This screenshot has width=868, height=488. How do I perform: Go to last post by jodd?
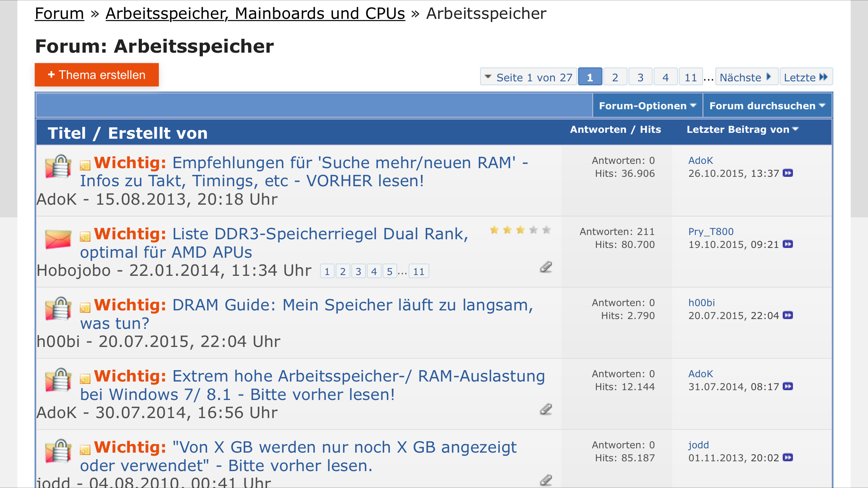click(x=787, y=457)
